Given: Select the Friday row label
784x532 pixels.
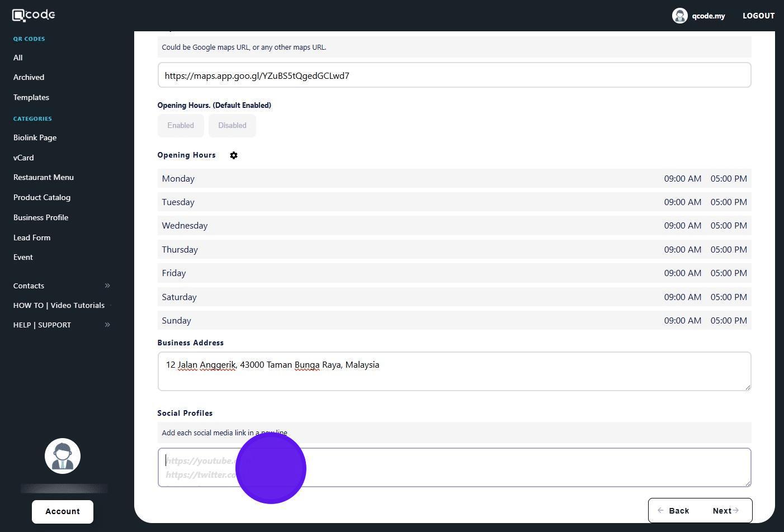Looking at the screenshot, I should pyautogui.click(x=174, y=273).
